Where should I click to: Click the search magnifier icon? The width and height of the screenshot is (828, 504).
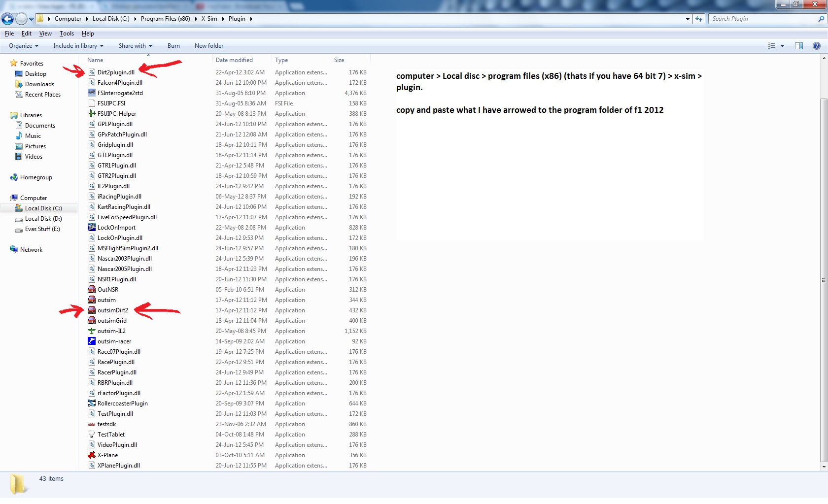pyautogui.click(x=821, y=19)
